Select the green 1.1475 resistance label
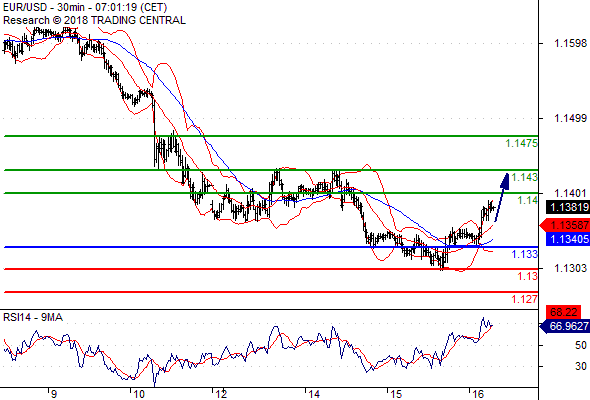The height and width of the screenshot is (400, 590). pos(522,143)
